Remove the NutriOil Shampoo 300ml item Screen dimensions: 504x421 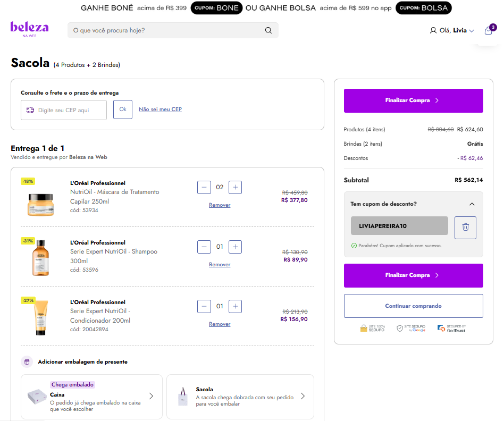(220, 265)
